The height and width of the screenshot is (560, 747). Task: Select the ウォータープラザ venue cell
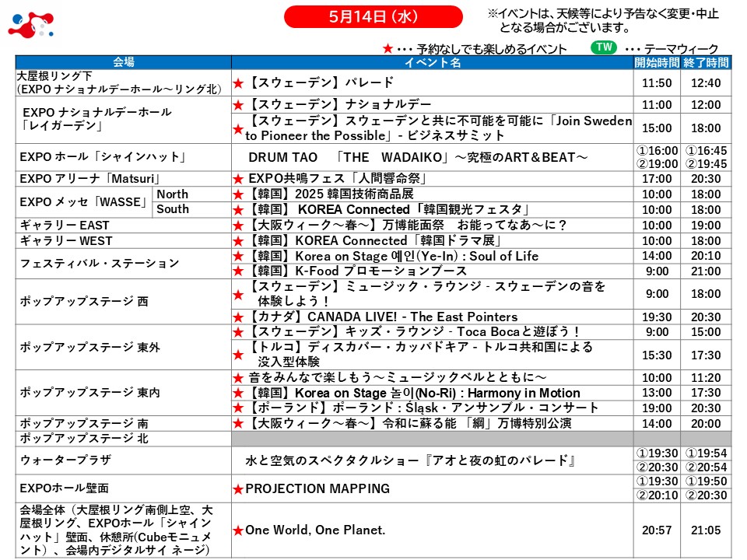pyautogui.click(x=123, y=460)
